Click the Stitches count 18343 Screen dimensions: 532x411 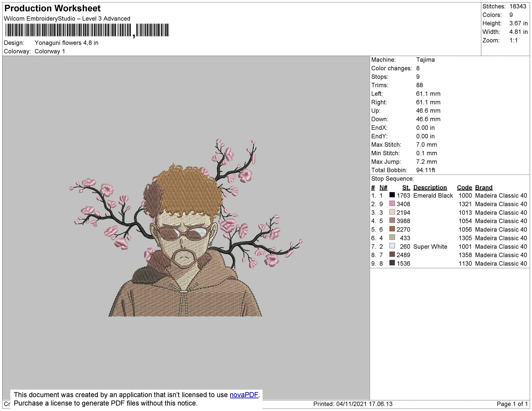pyautogui.click(x=518, y=6)
